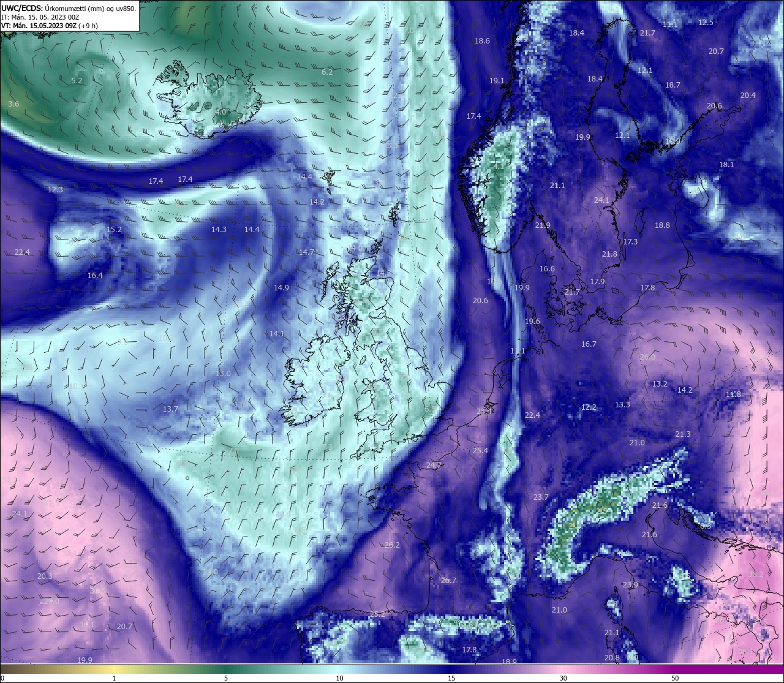
Task: Click the 14.9 value west of Scotland
Action: (x=281, y=288)
